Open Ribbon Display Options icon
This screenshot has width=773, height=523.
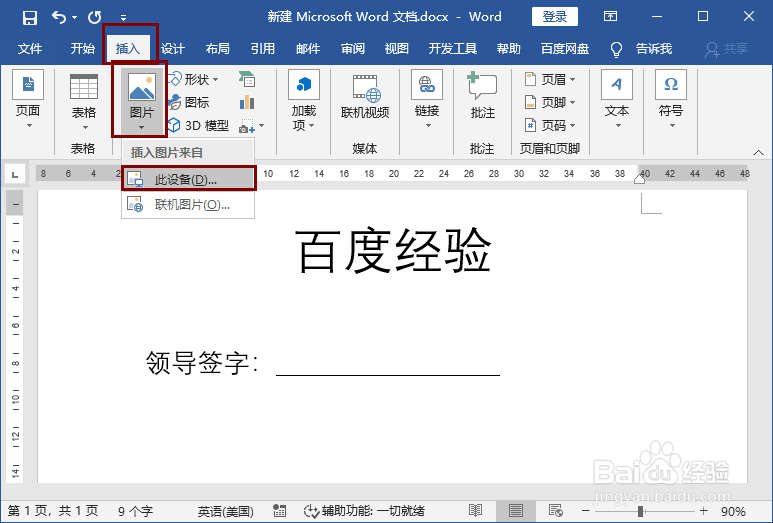coord(610,17)
